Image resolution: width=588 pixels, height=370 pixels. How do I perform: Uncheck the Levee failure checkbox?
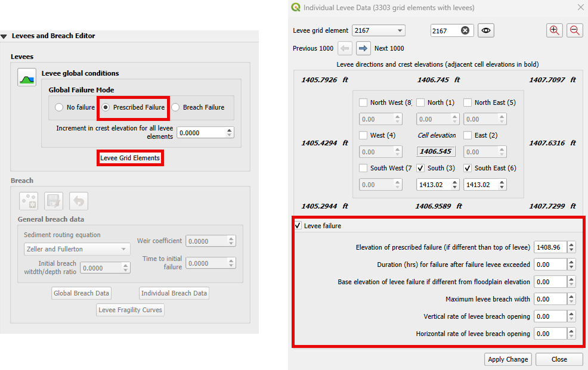(x=298, y=226)
